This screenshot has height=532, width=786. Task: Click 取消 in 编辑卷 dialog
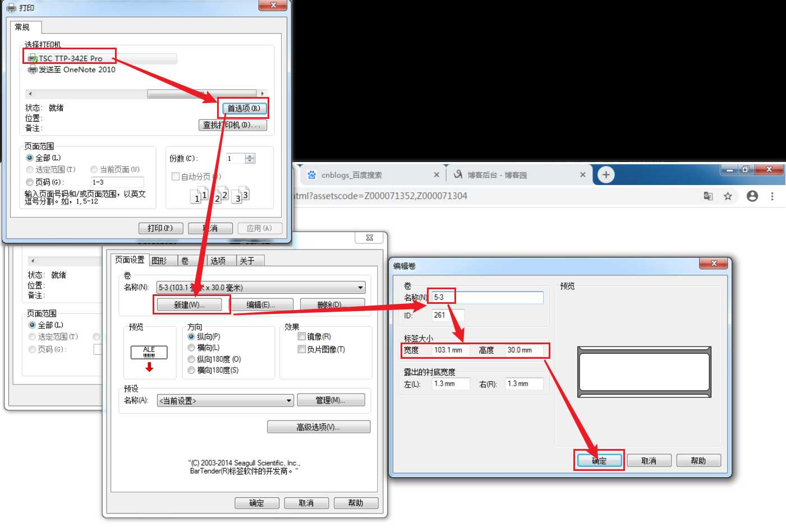[649, 461]
